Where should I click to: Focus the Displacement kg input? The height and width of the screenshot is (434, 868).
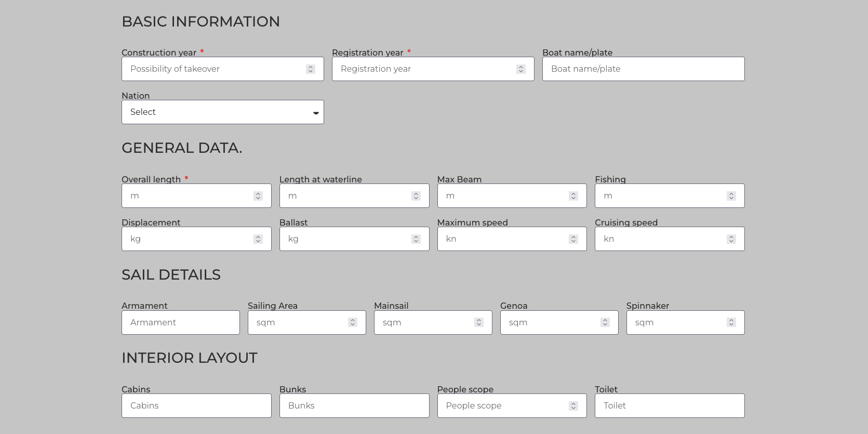pyautogui.click(x=187, y=239)
